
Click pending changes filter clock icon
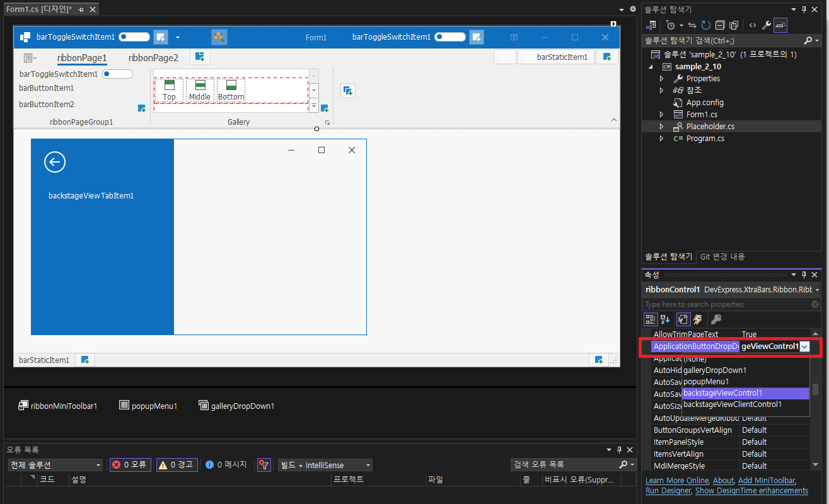(672, 25)
